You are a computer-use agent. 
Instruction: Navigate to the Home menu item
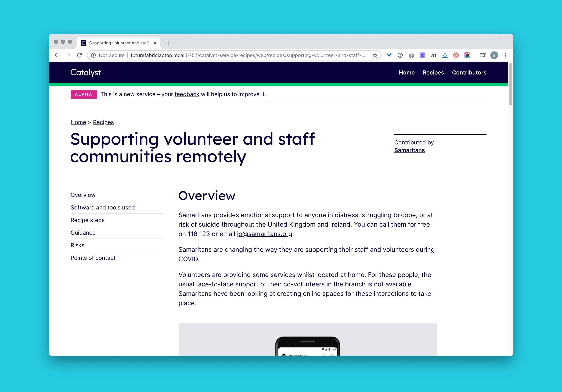click(x=406, y=72)
